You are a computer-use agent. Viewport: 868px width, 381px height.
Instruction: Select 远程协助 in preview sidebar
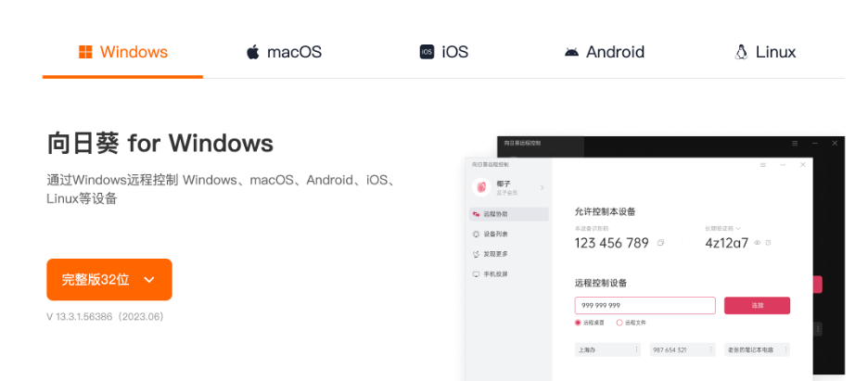509,214
